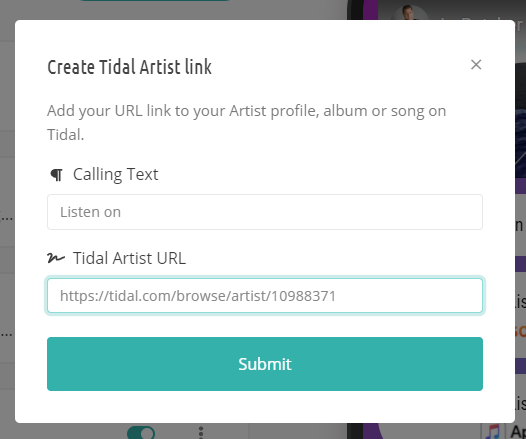The height and width of the screenshot is (439, 526).
Task: Click the artist avatar photo above the dialog
Action: click(409, 13)
